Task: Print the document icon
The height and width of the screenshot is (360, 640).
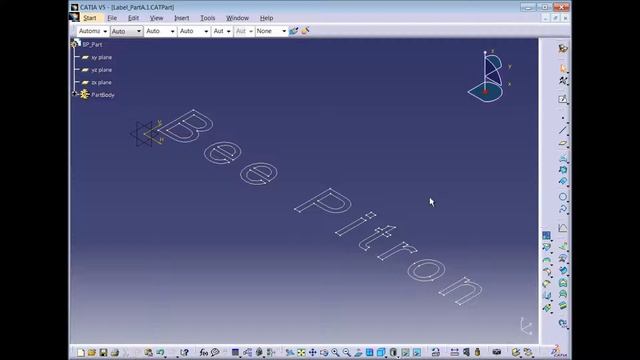Action: (115, 352)
